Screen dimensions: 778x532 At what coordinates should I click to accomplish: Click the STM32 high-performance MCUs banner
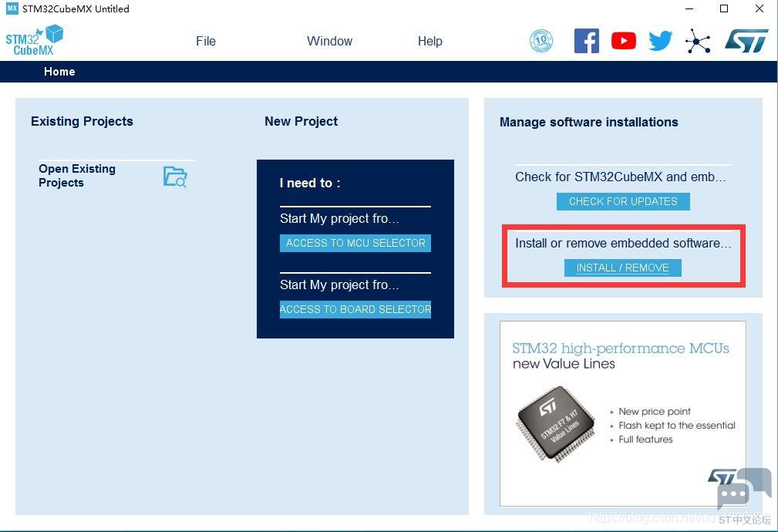click(623, 413)
